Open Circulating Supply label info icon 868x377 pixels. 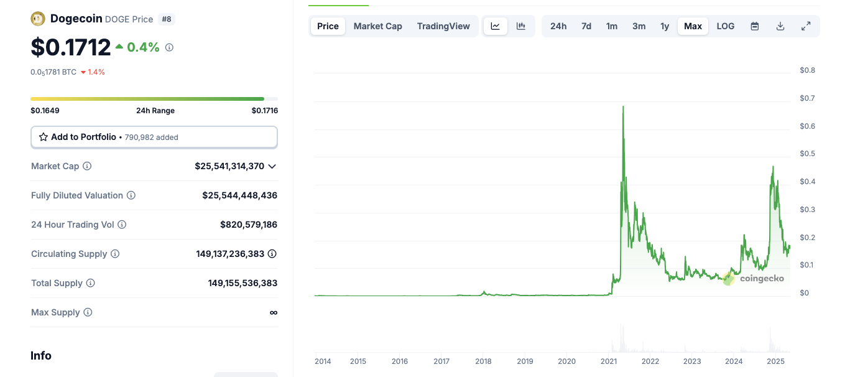click(x=115, y=254)
